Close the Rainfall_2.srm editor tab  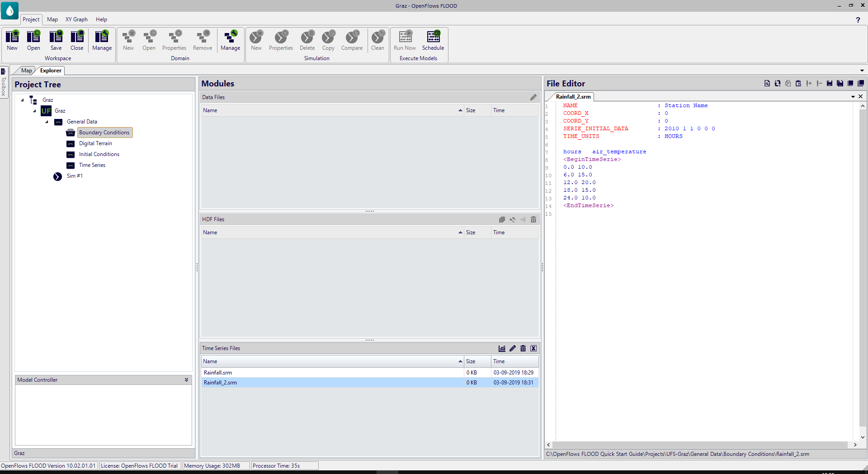[861, 96]
